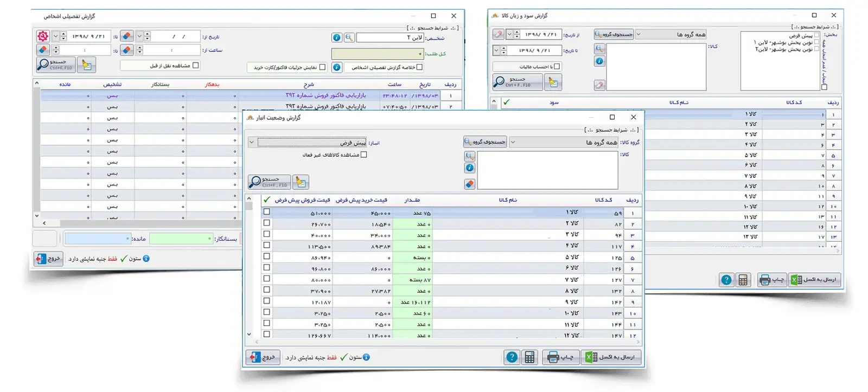
Task: Click the blue help question icon in warehouse report
Action: 512,357
